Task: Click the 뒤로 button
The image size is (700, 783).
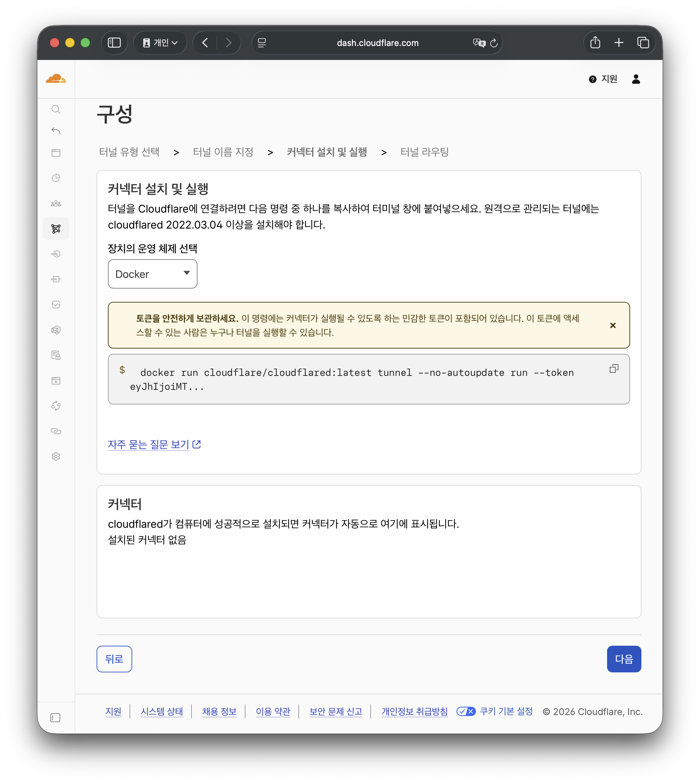Action: pos(114,659)
